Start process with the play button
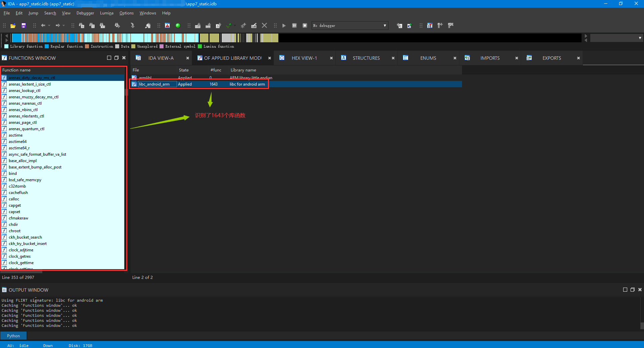This screenshot has height=348, width=644. coord(284,26)
